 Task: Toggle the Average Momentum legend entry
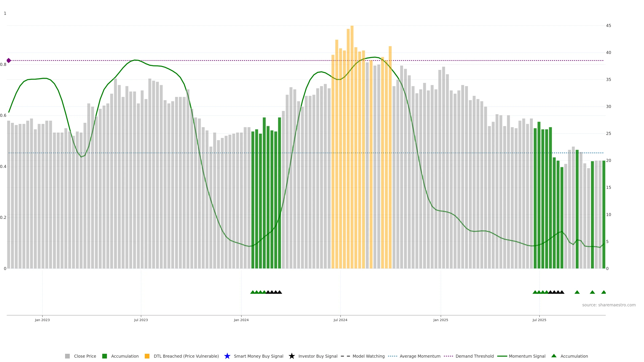click(420, 356)
